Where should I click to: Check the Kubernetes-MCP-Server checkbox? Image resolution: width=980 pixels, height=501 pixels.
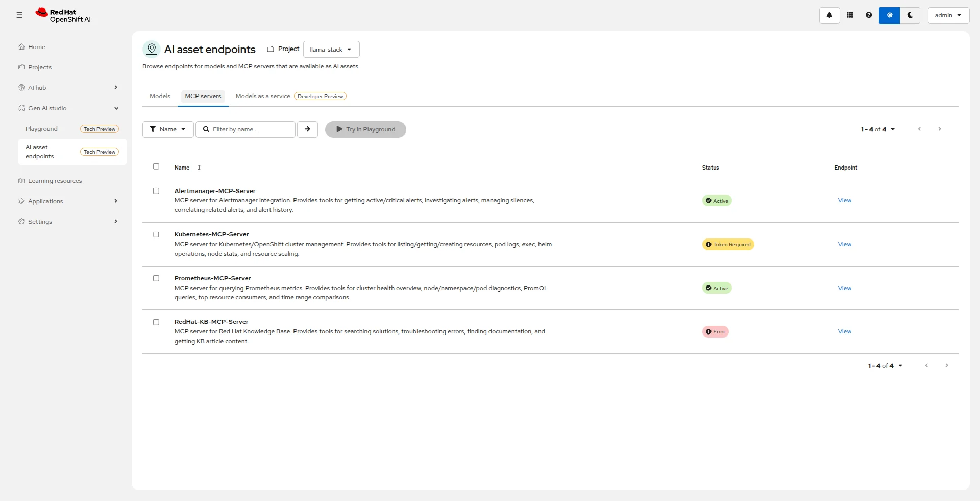(x=156, y=235)
